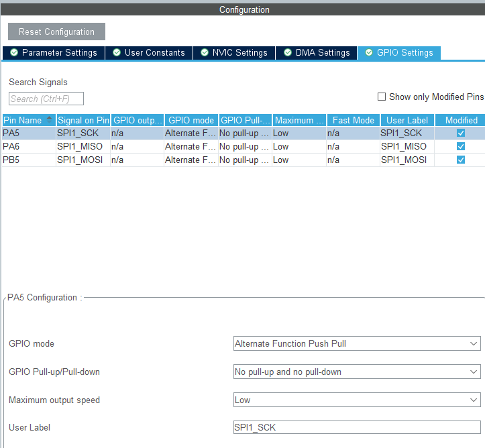
Task: Toggle Modified checkbox for PA6 row
Action: click(x=461, y=146)
